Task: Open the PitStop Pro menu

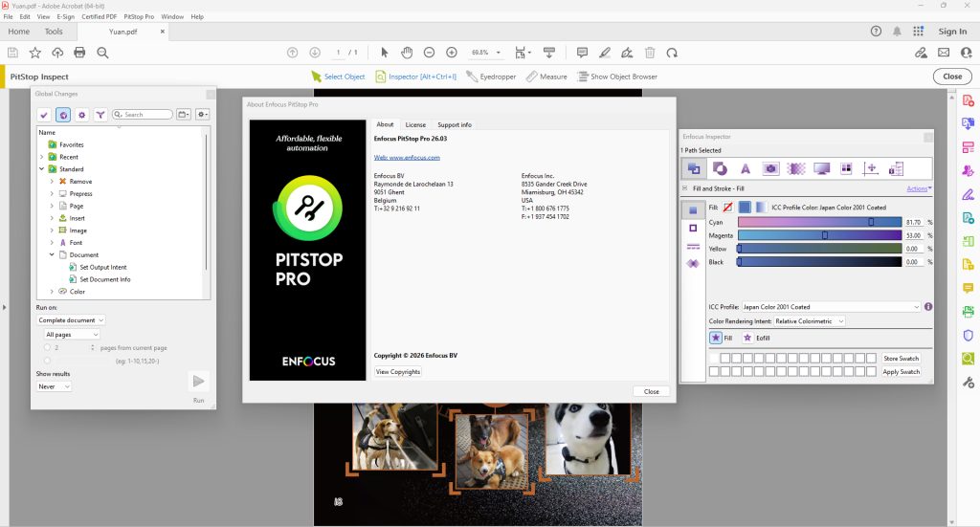Action: [139, 17]
